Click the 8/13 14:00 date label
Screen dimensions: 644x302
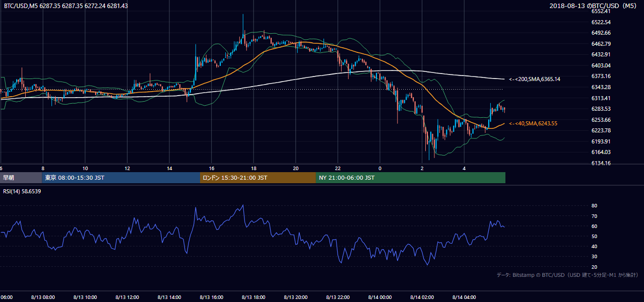pyautogui.click(x=169, y=297)
